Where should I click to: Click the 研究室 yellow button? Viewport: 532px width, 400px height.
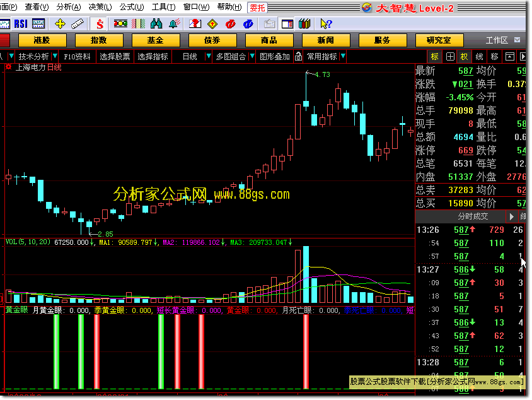coord(439,40)
